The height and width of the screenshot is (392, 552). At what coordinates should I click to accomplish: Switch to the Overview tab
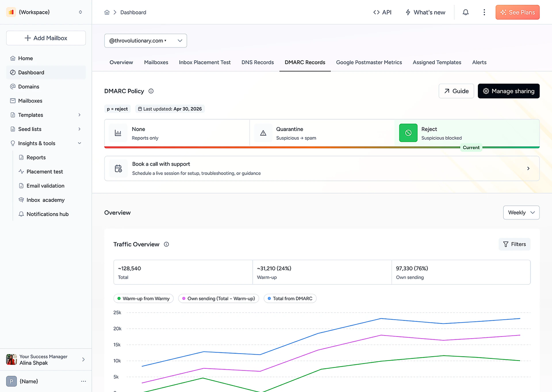[x=121, y=62]
